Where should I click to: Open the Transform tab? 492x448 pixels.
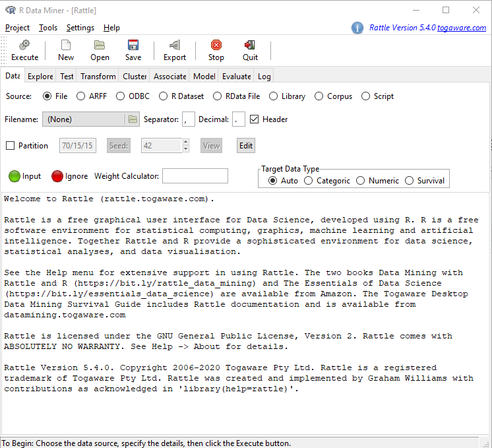tap(98, 77)
